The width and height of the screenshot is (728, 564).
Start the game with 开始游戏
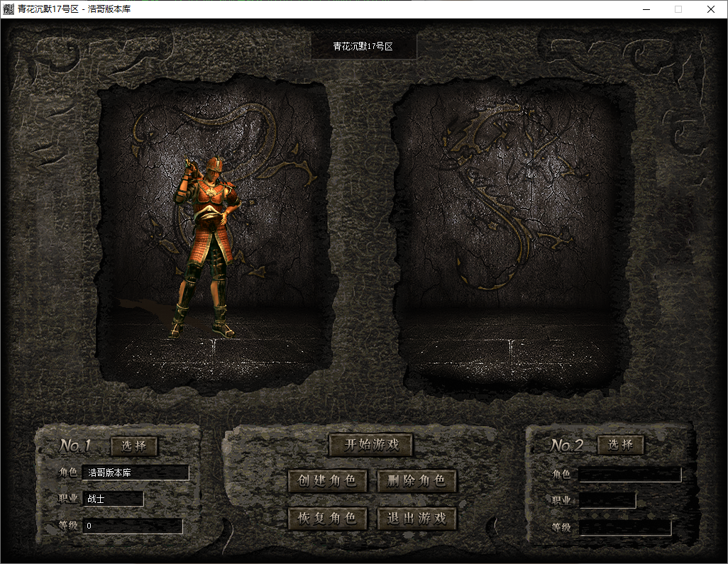pyautogui.click(x=371, y=446)
